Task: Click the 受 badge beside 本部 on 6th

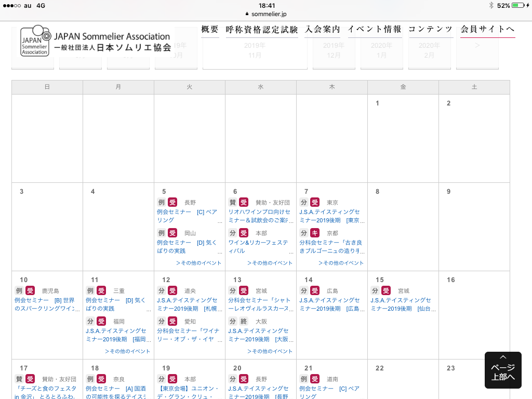Action: point(244,233)
